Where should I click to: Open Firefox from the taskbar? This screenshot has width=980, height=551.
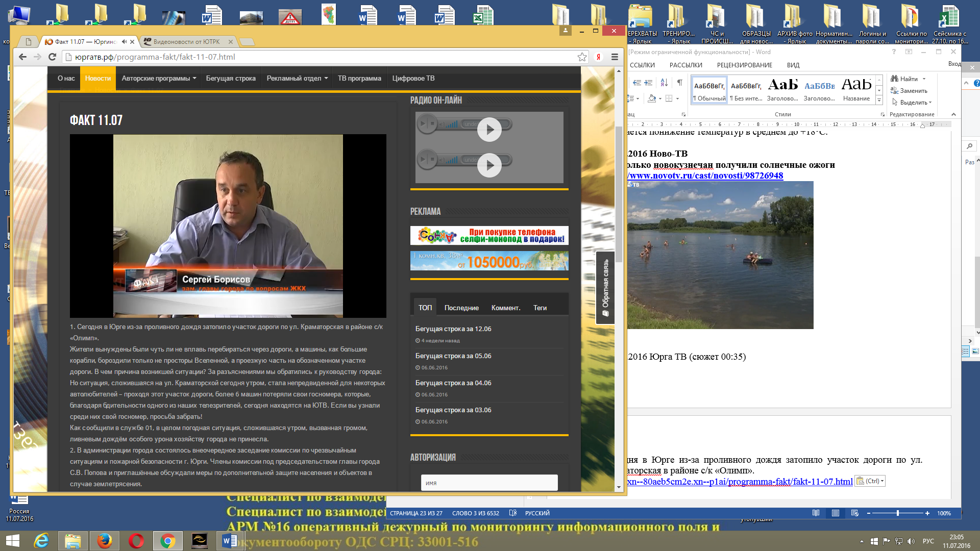105,541
